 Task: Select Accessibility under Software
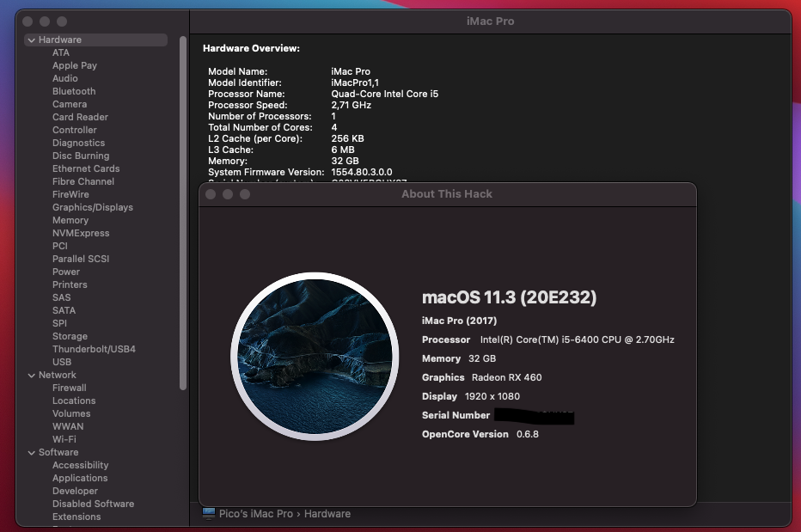80,465
